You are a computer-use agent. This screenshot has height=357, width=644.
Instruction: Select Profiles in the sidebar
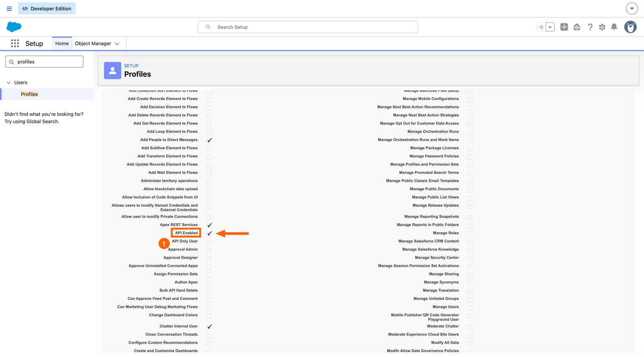tap(29, 94)
